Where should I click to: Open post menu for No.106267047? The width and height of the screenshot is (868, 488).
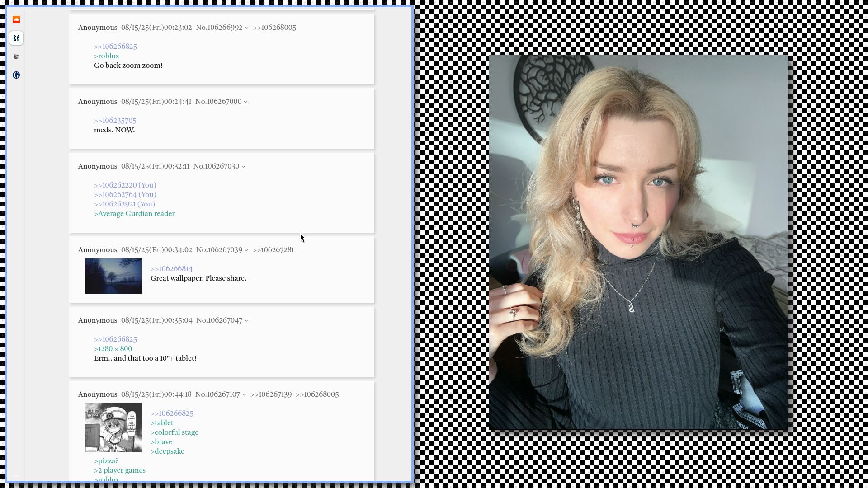(246, 321)
